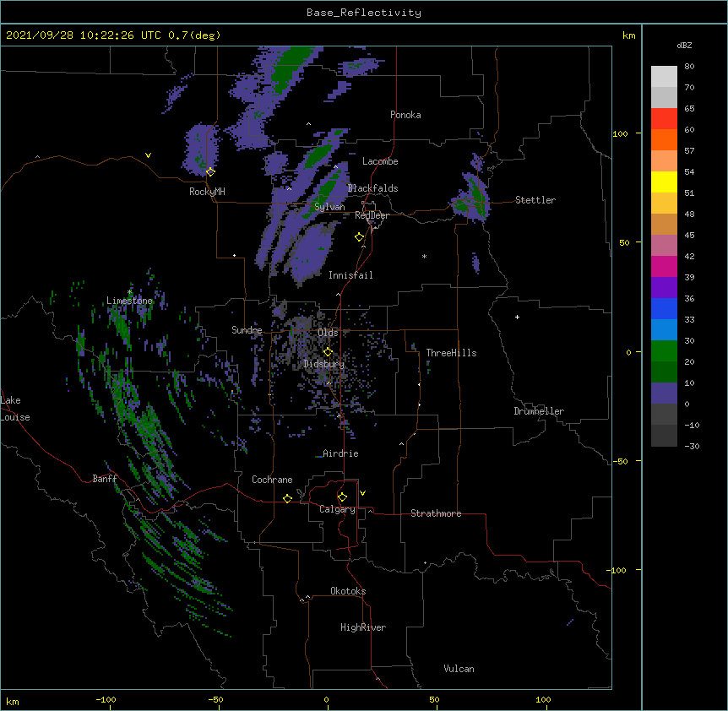Click the yellow diamond marker above Calgary label
Viewport: 728px width, 711px height.
point(342,497)
